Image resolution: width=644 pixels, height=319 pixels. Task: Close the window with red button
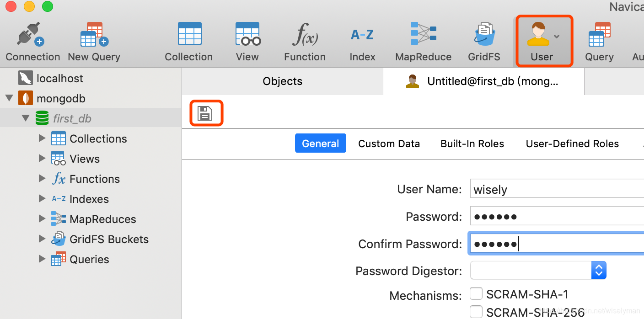pyautogui.click(x=11, y=6)
